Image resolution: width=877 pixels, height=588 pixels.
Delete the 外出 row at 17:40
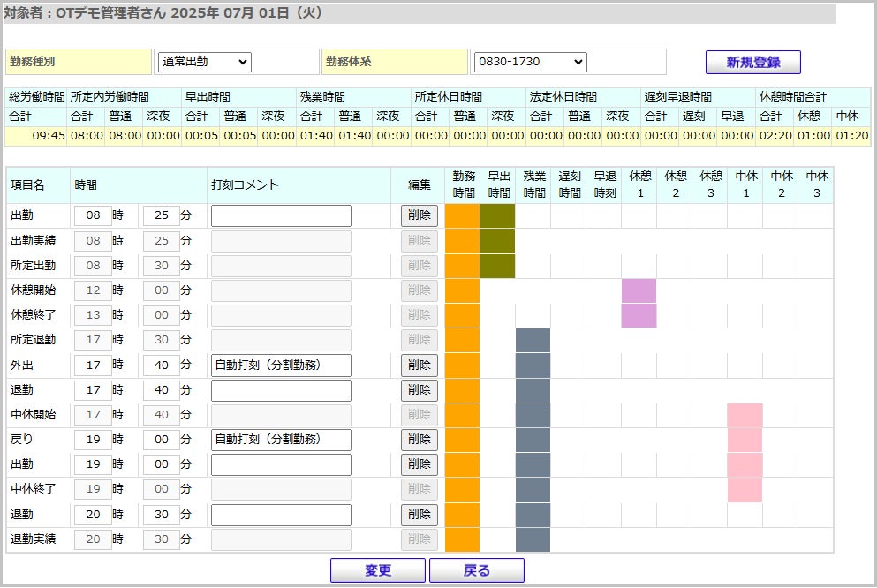pos(419,365)
